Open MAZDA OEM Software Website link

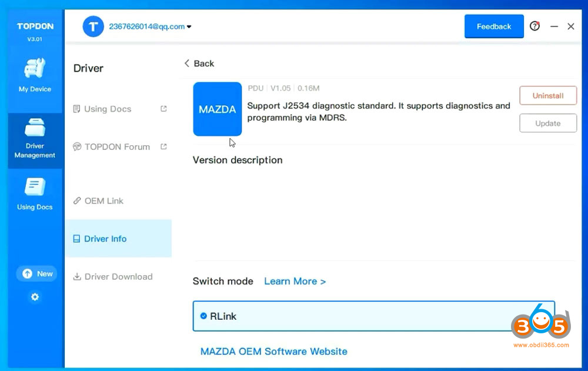(274, 352)
